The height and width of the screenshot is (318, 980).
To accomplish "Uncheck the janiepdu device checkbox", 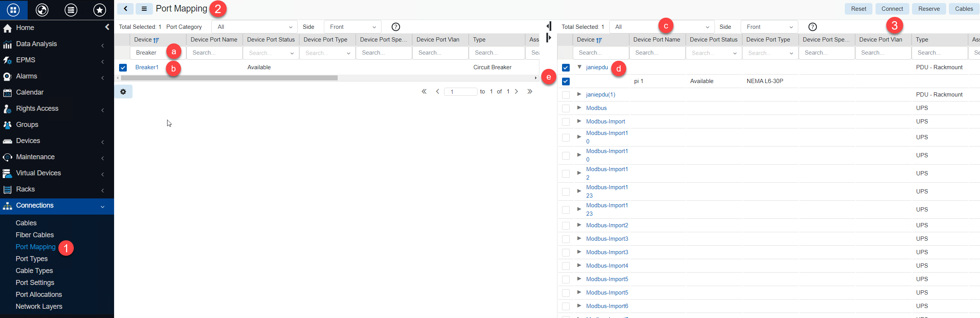I will coord(565,68).
